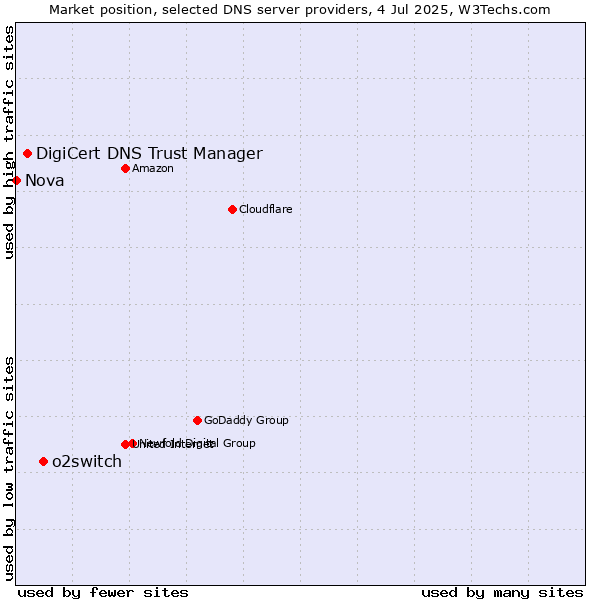
Task: Select the Amazon red marker
Action: [x=126, y=168]
